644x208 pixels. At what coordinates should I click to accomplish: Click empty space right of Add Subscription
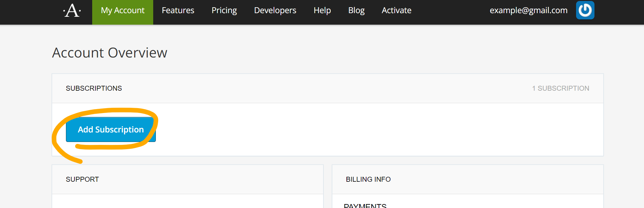[361, 130]
